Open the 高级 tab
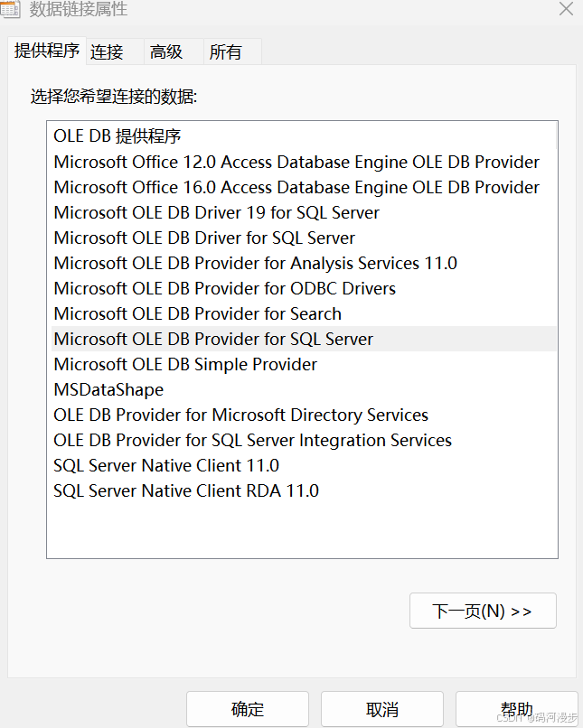 [x=174, y=51]
